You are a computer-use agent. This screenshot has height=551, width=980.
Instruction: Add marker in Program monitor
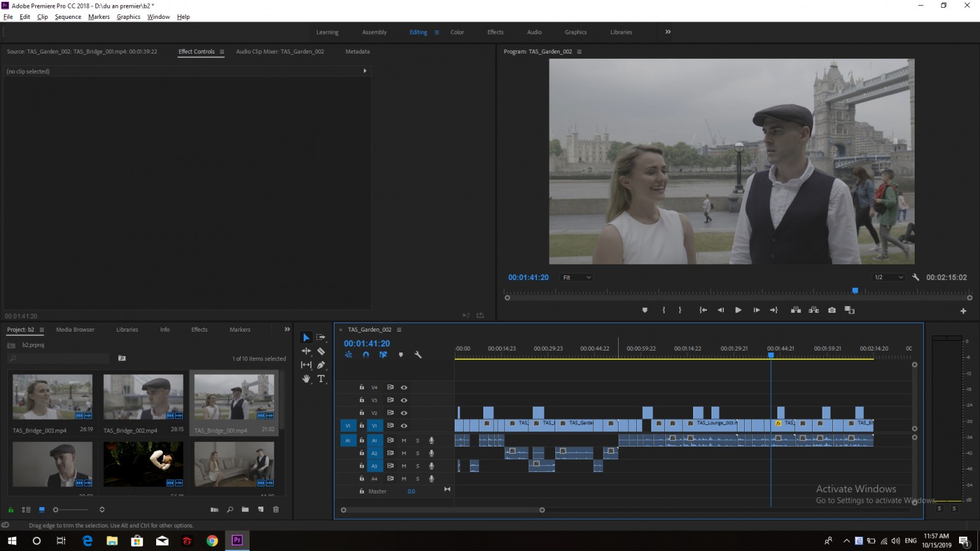point(645,310)
